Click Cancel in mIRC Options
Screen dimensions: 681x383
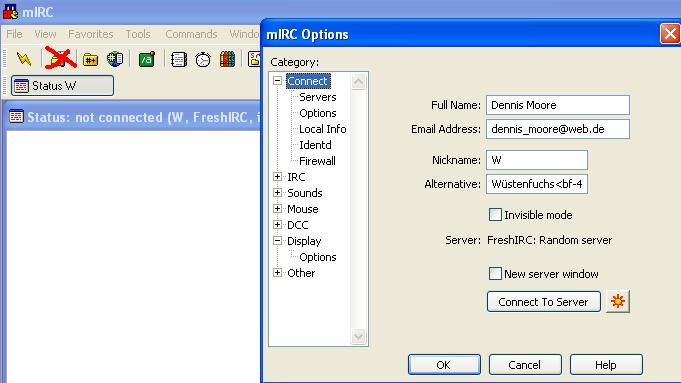click(525, 364)
